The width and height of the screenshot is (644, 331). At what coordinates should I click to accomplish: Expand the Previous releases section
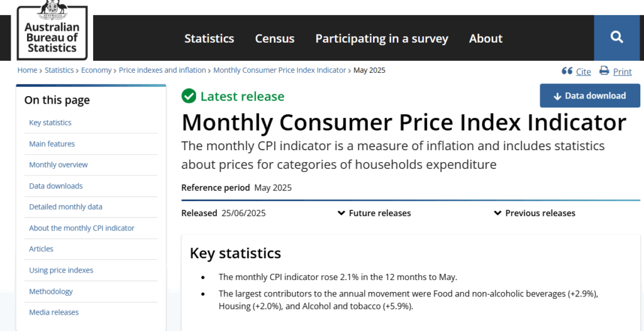(535, 213)
